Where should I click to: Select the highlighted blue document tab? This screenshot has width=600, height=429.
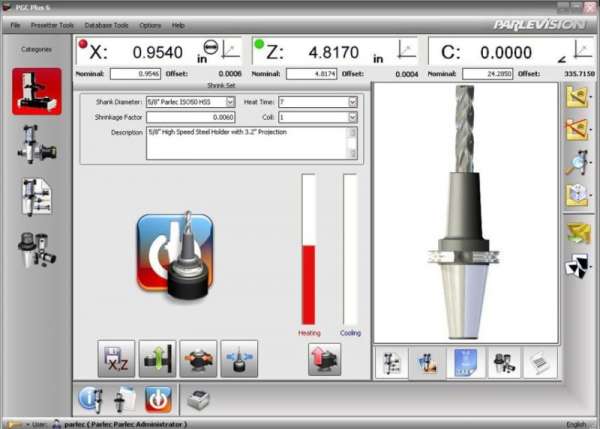pyautogui.click(x=465, y=363)
